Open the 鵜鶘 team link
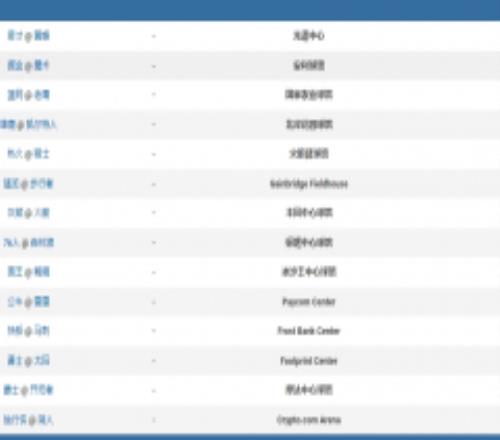Image resolution: width=500 pixels, height=440 pixels. click(x=42, y=272)
